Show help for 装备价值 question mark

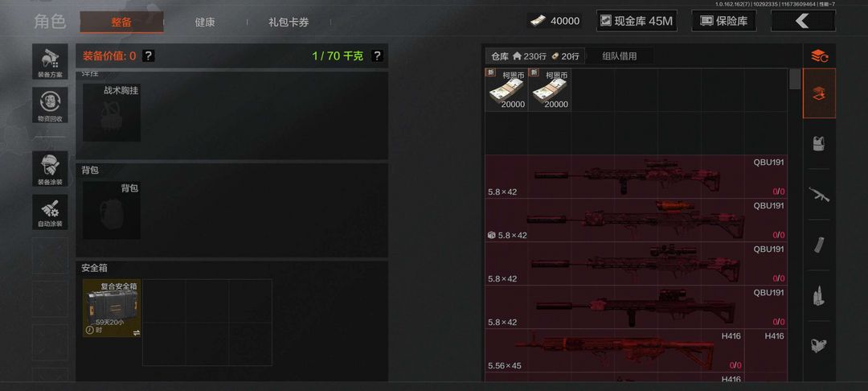tap(149, 56)
